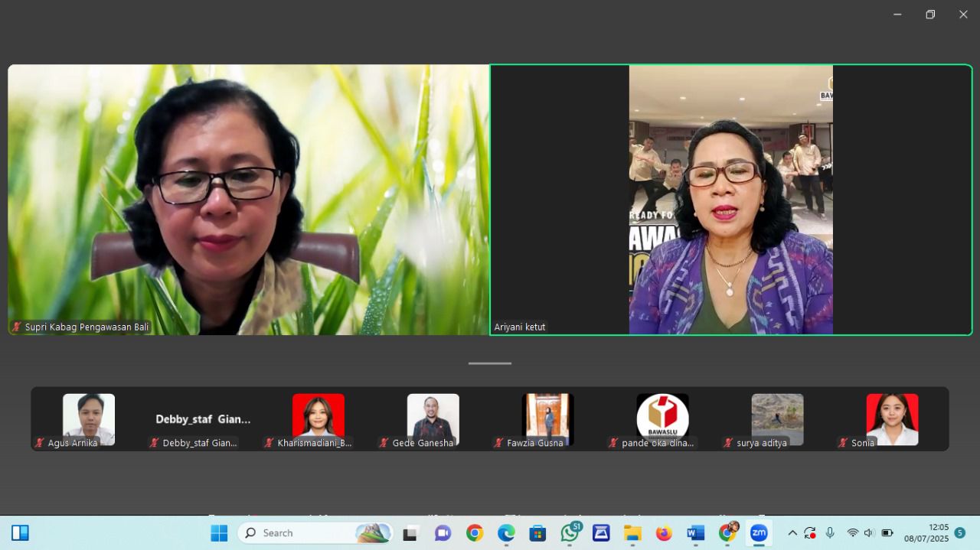Click Gede Ganesha participant thumbnail
The image size is (980, 550).
(433, 419)
